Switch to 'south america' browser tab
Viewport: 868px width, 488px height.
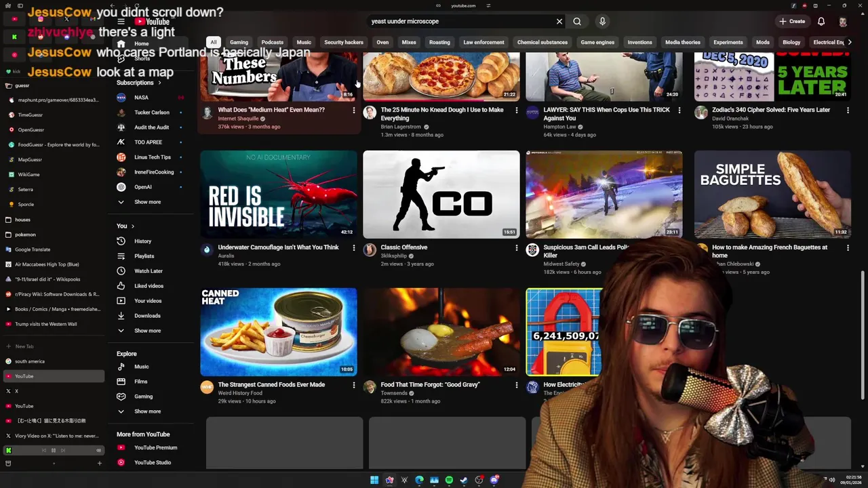[x=53, y=361]
